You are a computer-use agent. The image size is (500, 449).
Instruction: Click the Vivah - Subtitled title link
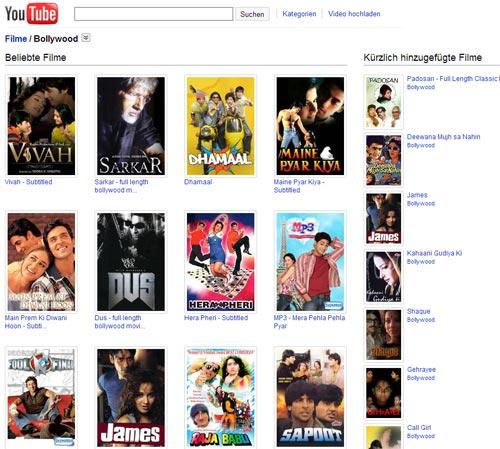tap(28, 182)
